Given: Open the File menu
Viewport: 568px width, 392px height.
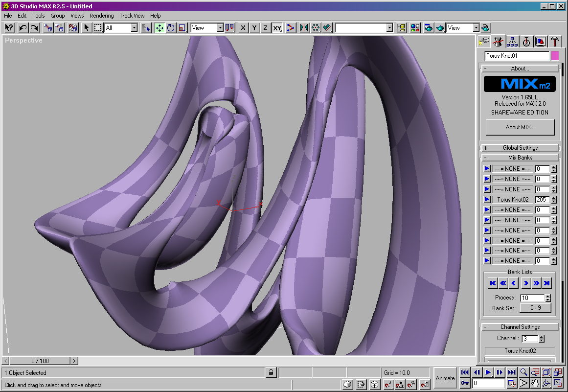Looking at the screenshot, I should tap(8, 16).
